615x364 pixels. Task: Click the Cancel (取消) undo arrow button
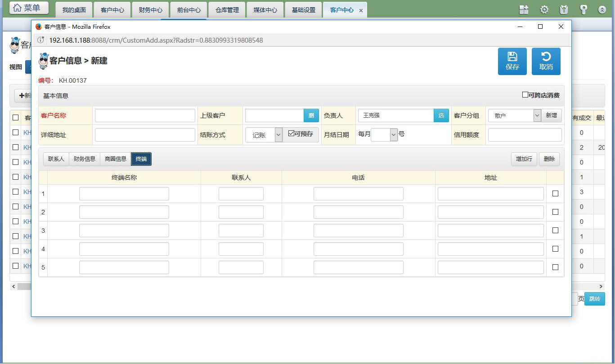point(546,61)
